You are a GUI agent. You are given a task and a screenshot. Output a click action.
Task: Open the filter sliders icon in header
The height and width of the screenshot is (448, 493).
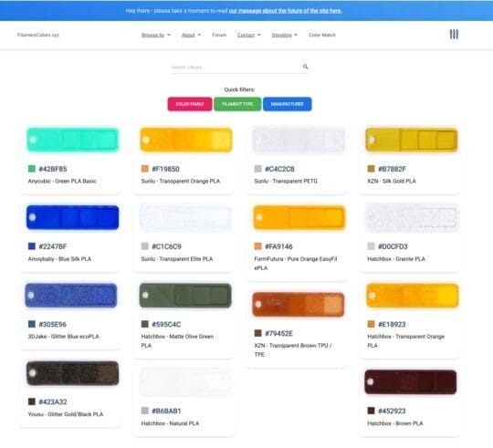454,35
